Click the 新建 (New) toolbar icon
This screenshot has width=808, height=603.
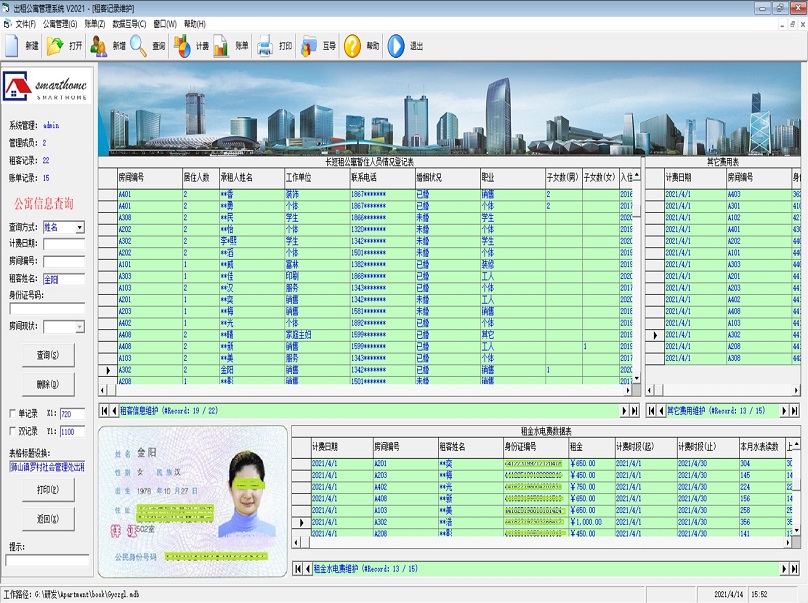[12, 46]
